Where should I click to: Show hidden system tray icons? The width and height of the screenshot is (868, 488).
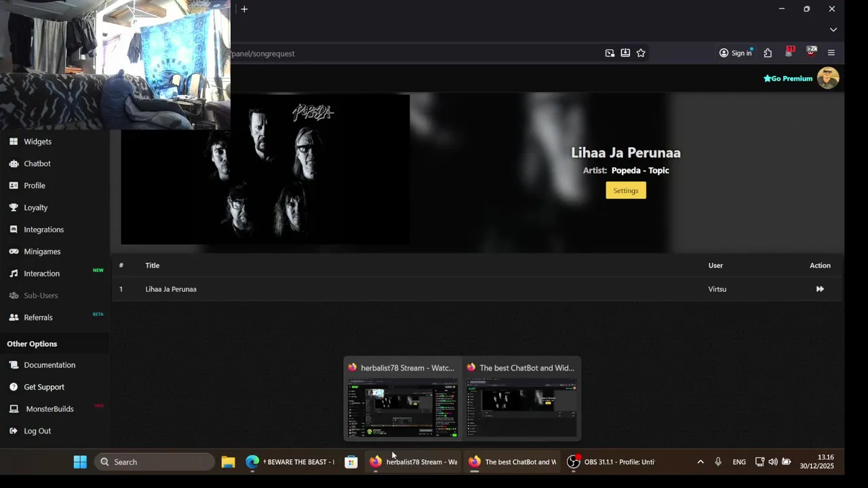click(701, 462)
